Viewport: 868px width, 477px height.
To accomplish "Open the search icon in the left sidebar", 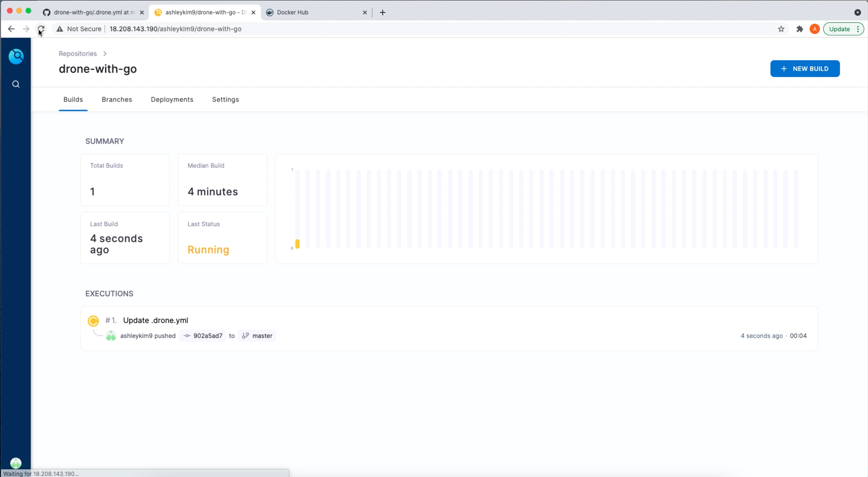I will tap(16, 84).
